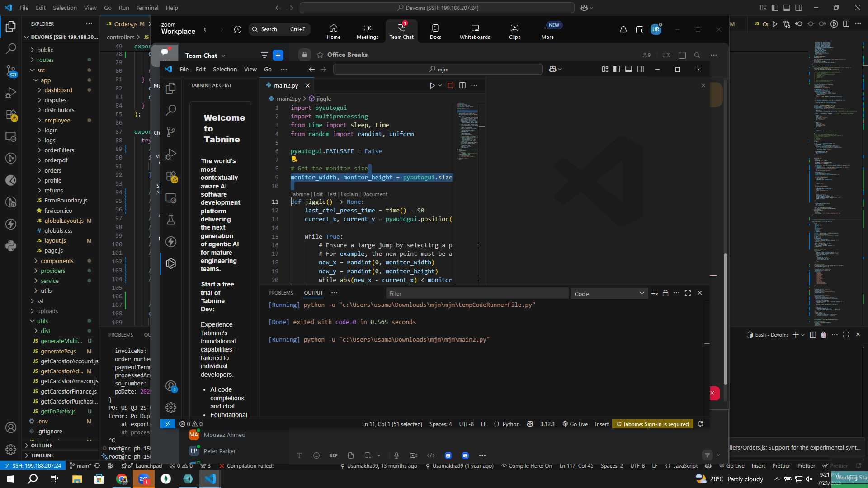Click Explain in the code lens
This screenshot has height=488, width=868.
[x=349, y=194]
